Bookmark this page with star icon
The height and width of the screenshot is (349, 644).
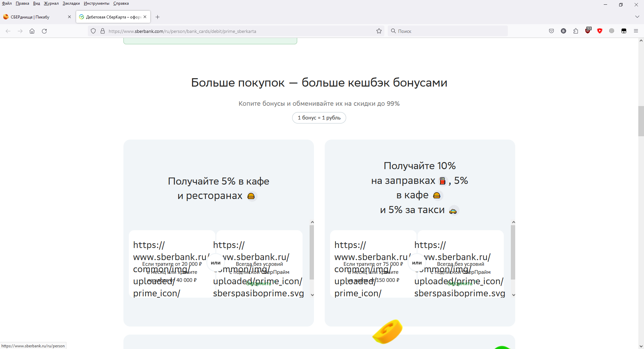pos(379,31)
